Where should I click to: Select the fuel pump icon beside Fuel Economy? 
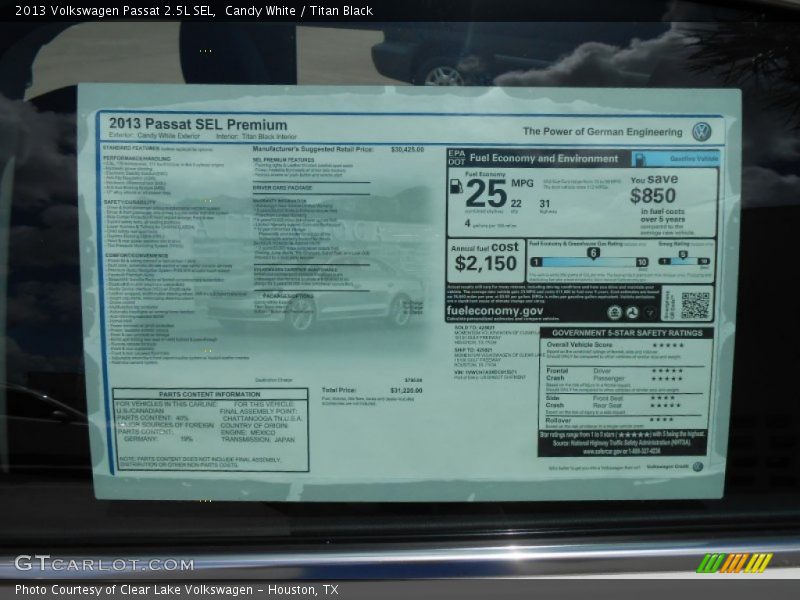(457, 188)
